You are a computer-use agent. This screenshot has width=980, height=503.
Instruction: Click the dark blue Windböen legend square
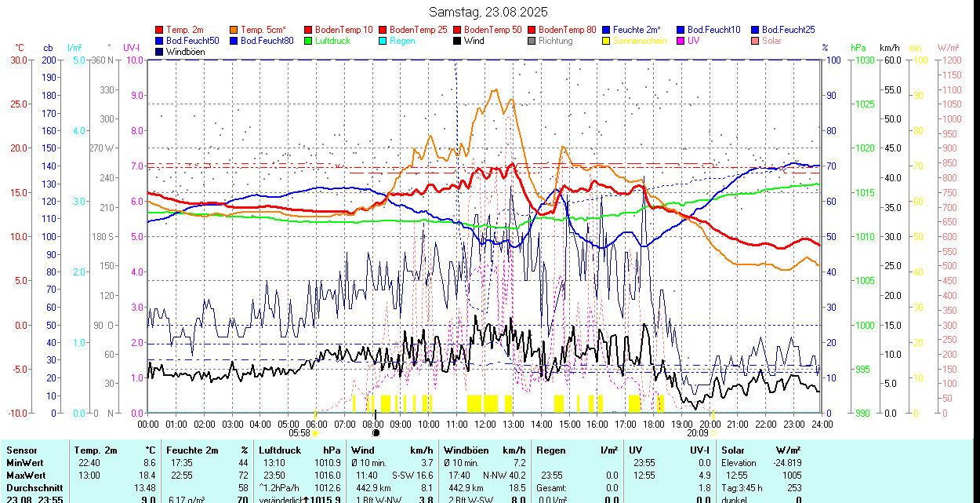(160, 52)
